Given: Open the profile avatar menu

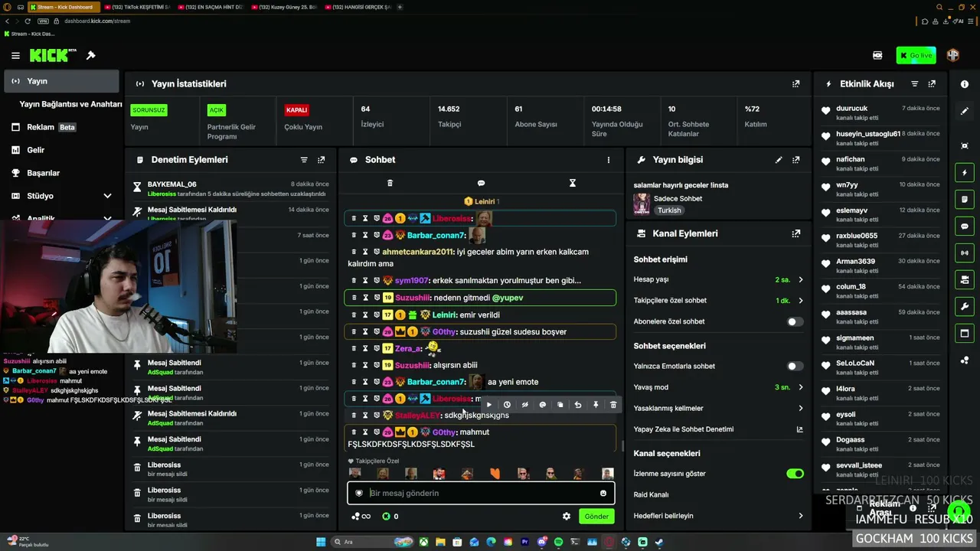Looking at the screenshot, I should tap(953, 55).
